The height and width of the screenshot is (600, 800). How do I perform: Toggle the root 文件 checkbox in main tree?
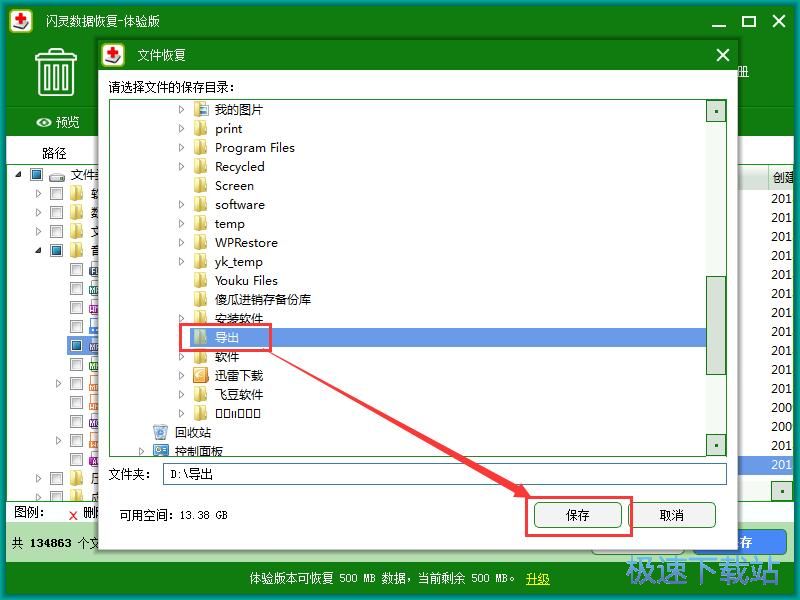[x=36, y=174]
